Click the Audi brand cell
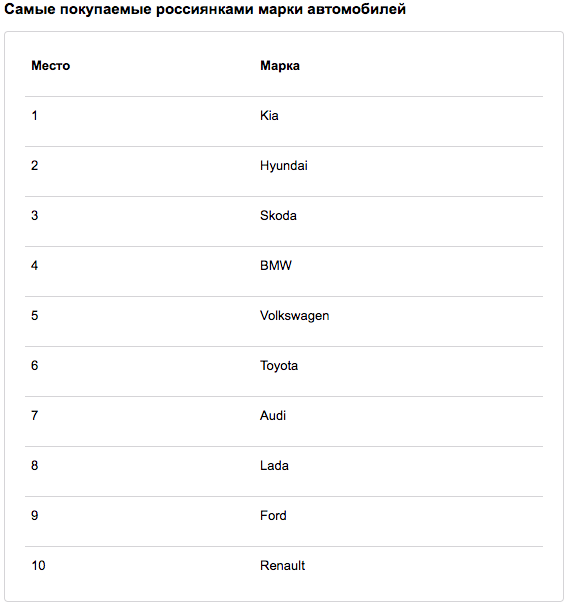576x611 pixels. (273, 415)
